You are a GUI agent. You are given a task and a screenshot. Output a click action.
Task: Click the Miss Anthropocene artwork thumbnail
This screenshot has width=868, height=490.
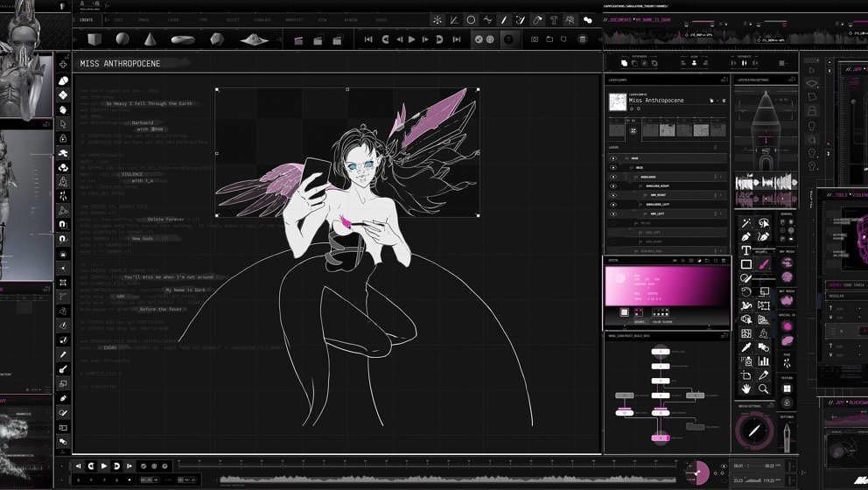[617, 103]
